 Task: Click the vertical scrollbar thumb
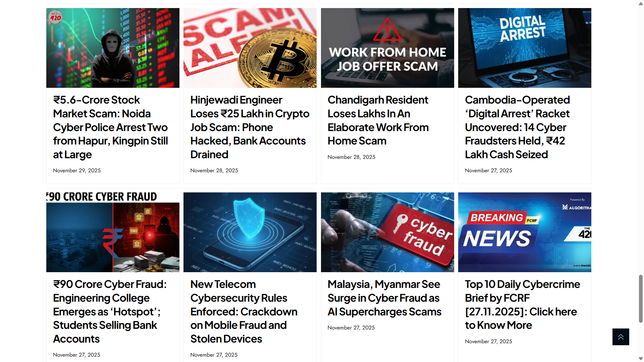(641, 299)
